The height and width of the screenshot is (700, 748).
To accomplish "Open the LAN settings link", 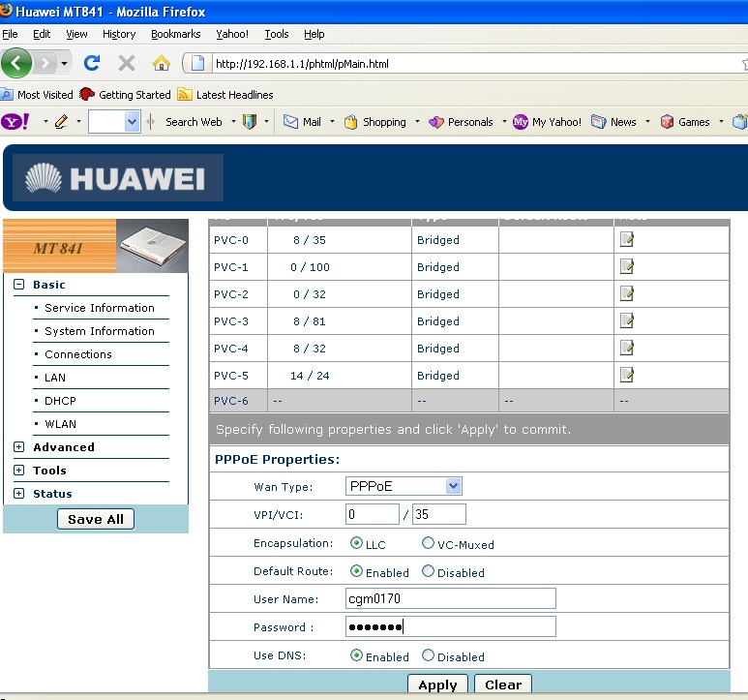I will [x=55, y=378].
